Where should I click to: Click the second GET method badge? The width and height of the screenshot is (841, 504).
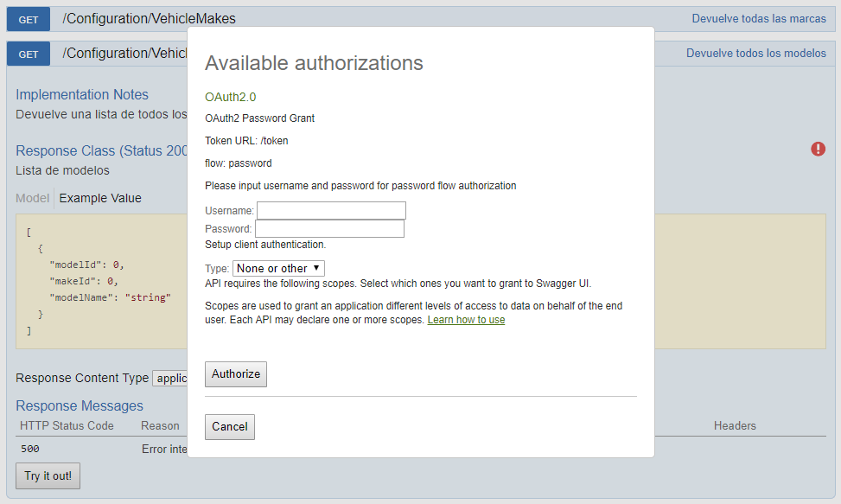[29, 54]
